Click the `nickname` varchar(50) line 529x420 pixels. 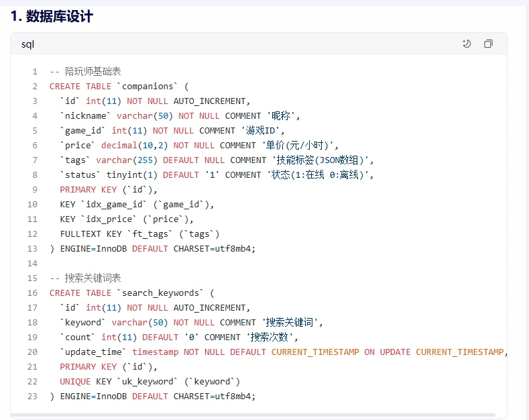(x=180, y=116)
